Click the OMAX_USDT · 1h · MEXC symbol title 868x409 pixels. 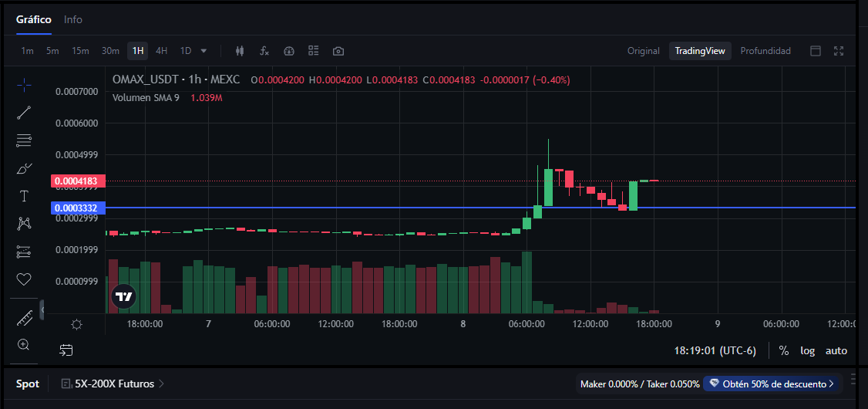(176, 79)
